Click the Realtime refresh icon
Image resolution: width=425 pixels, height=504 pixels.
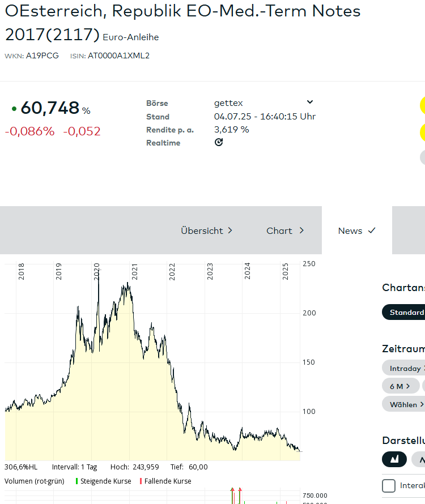pyautogui.click(x=219, y=142)
